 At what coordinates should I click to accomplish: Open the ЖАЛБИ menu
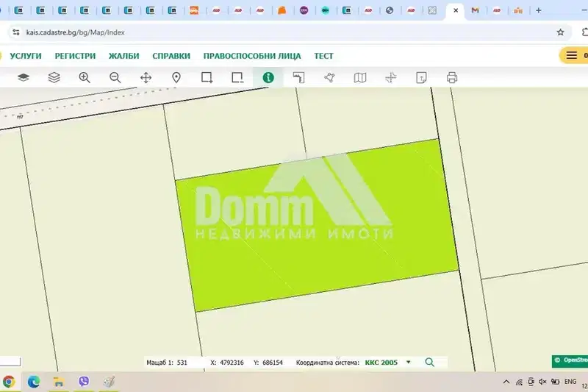pos(123,56)
